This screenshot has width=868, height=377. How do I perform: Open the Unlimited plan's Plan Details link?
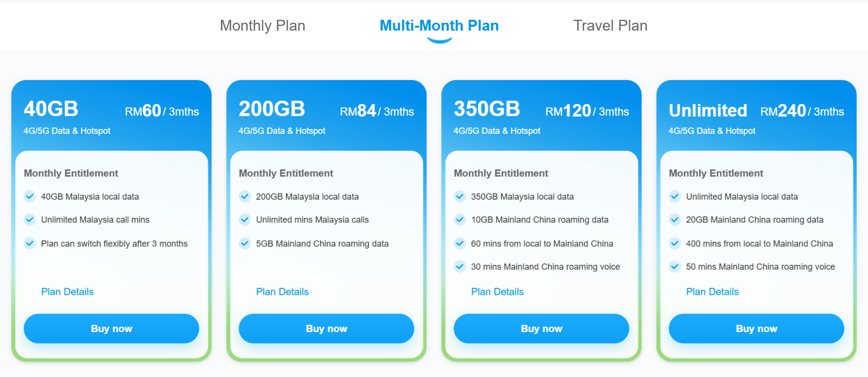[712, 292]
